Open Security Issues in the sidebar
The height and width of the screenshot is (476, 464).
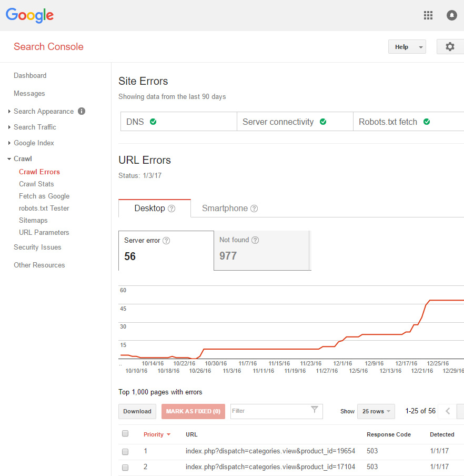click(x=37, y=247)
